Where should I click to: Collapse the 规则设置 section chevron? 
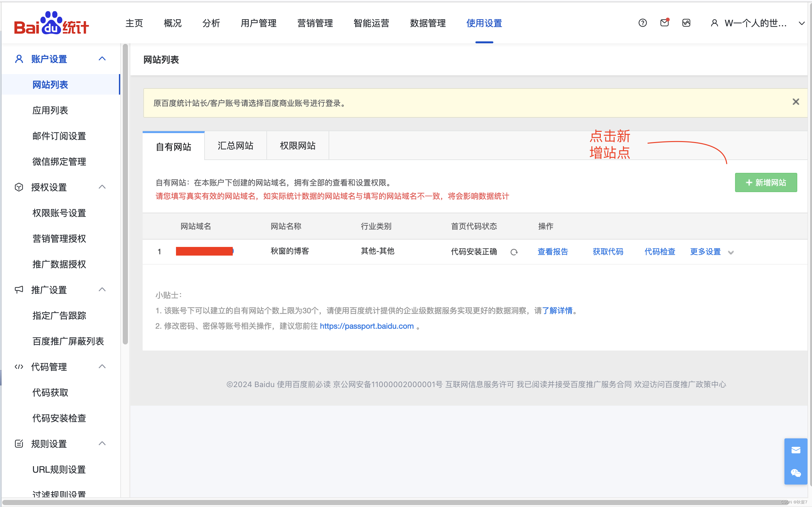coord(102,443)
